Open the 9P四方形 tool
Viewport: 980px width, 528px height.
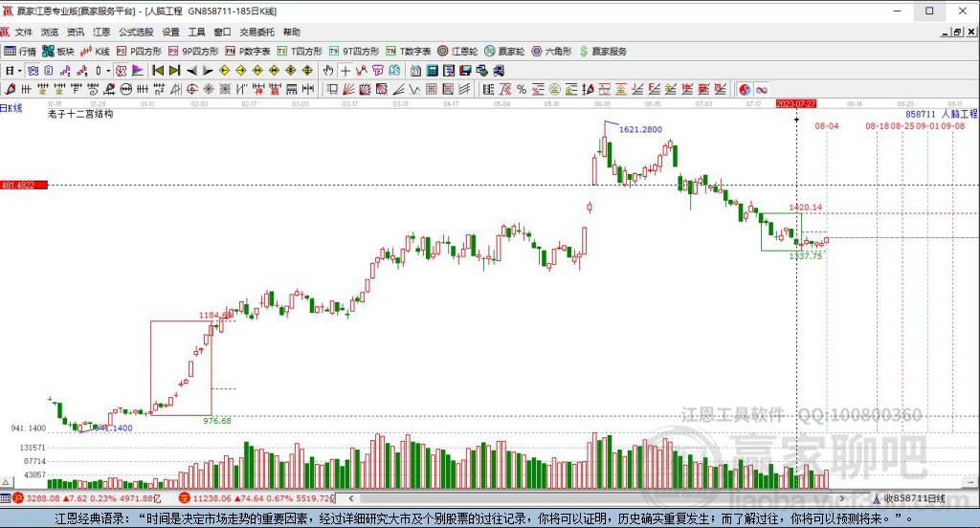click(193, 52)
